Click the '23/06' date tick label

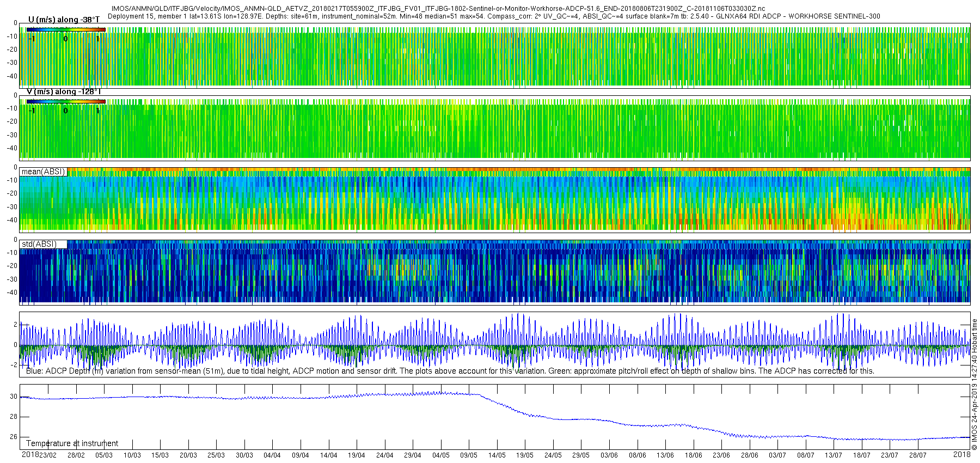coord(721,455)
